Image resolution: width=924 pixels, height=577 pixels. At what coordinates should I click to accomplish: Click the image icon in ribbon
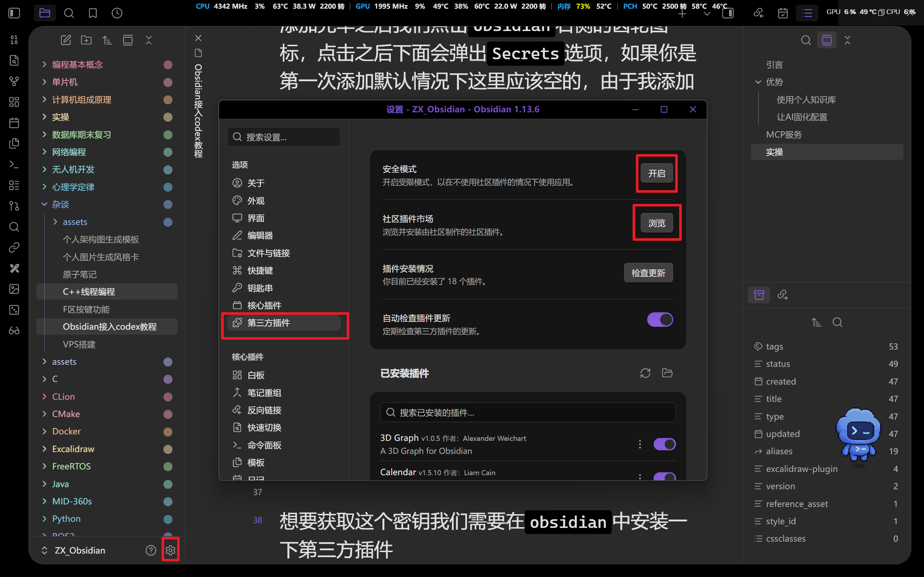coord(14,289)
